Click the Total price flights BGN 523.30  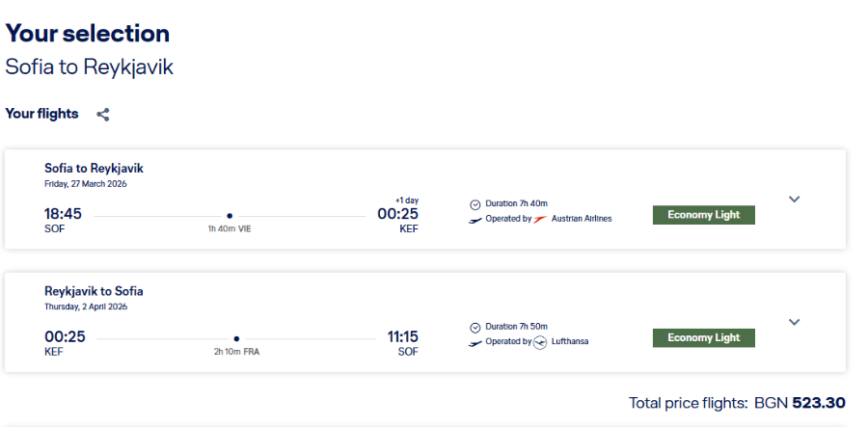pos(737,403)
